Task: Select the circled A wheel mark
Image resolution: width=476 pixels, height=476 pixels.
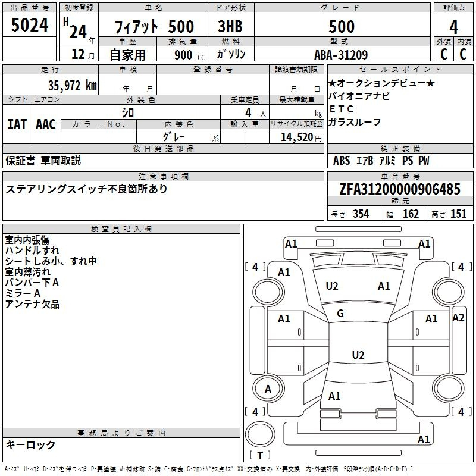Action: 268,389
